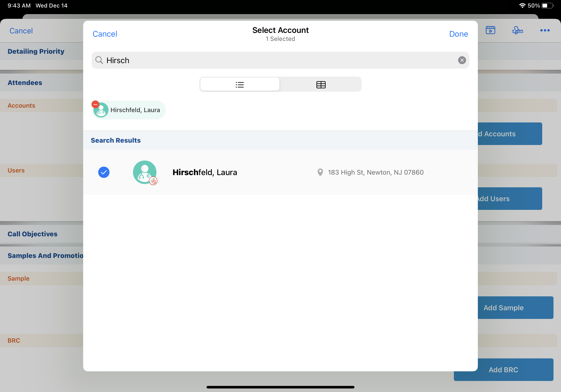Switch to list view tab
The width and height of the screenshot is (561, 392).
(x=239, y=85)
